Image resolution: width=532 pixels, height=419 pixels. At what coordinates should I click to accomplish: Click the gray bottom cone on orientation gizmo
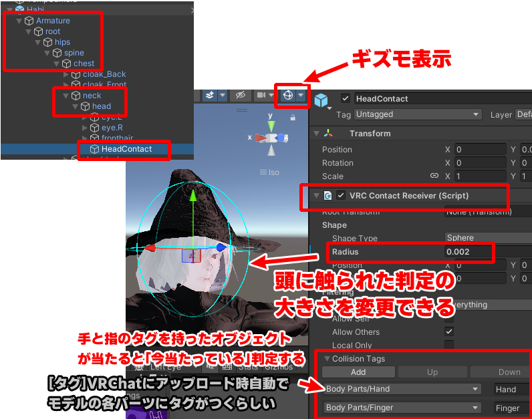coord(271,150)
